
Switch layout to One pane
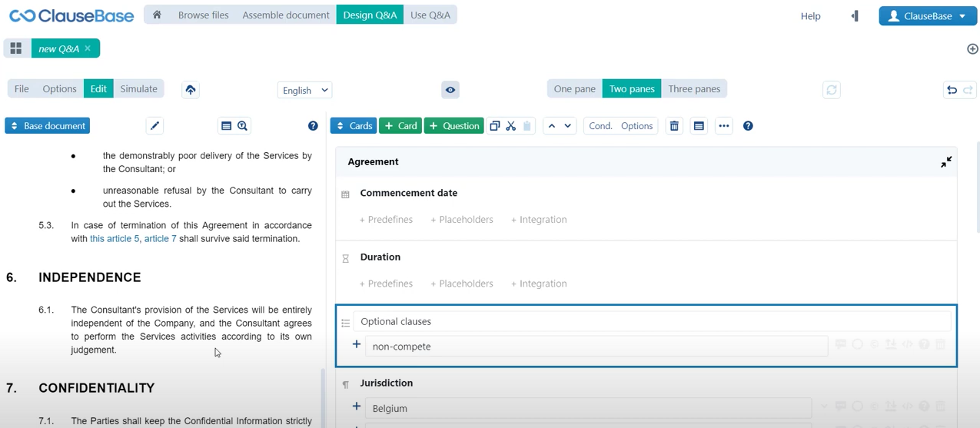click(574, 89)
